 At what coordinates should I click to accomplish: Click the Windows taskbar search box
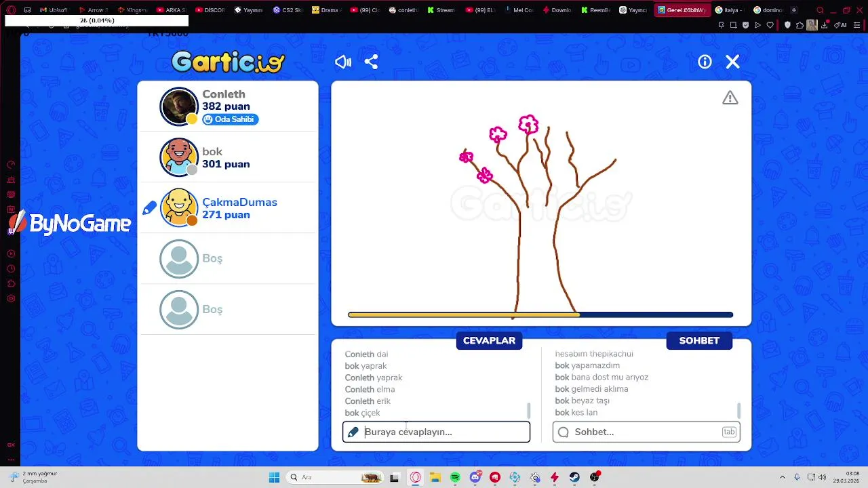coord(334,477)
